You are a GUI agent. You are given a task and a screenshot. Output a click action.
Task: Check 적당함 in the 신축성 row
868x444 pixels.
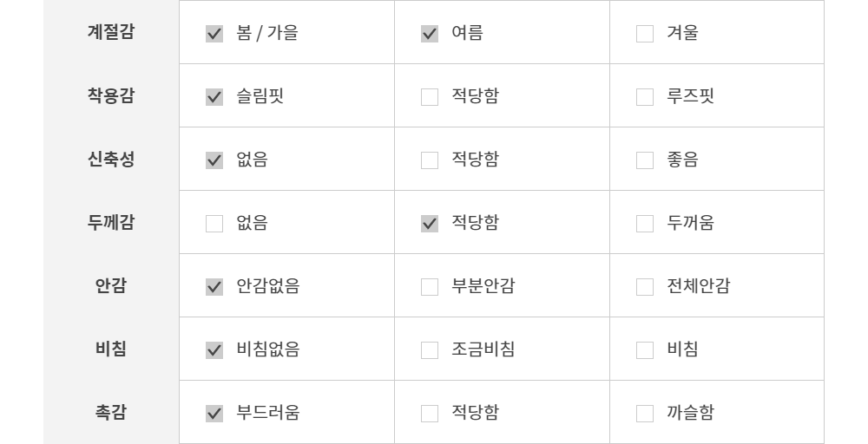pos(430,160)
